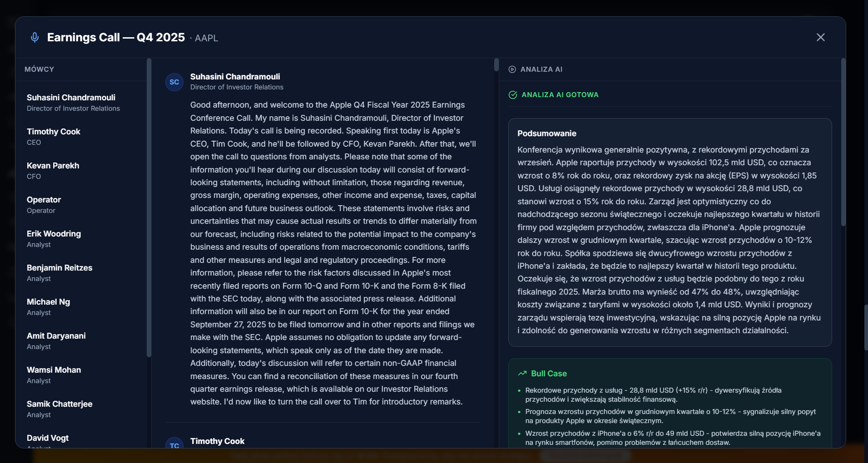
Task: Click the TC avatar for Timothy Cook
Action: point(174,443)
